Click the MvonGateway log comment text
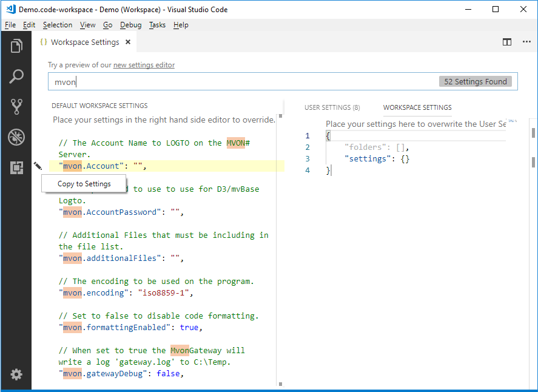The height and width of the screenshot is (392, 538). click(x=152, y=356)
